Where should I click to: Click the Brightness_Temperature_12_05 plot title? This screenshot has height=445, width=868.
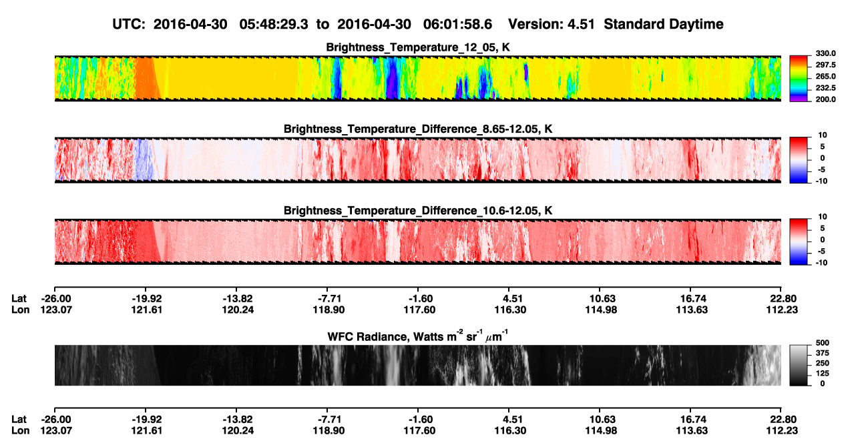[418, 47]
